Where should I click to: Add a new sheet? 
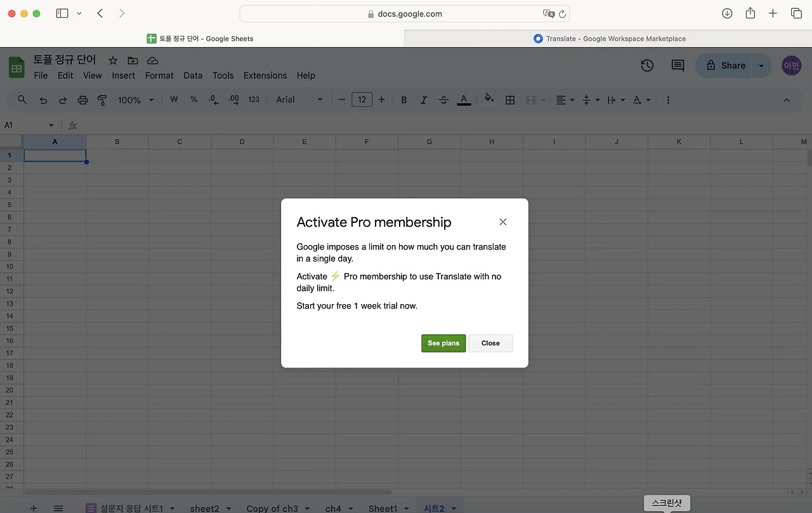tap(34, 508)
